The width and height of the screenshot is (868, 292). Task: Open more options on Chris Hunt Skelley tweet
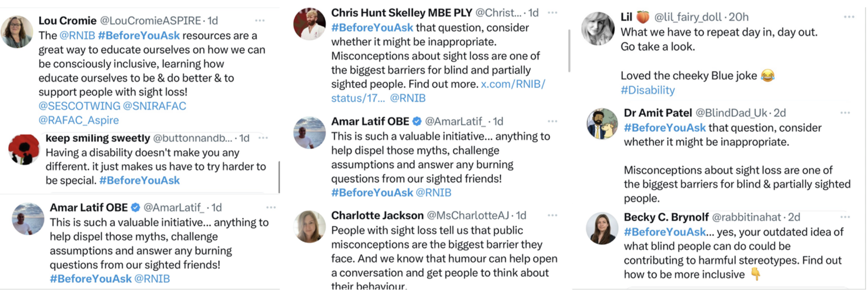[552, 13]
